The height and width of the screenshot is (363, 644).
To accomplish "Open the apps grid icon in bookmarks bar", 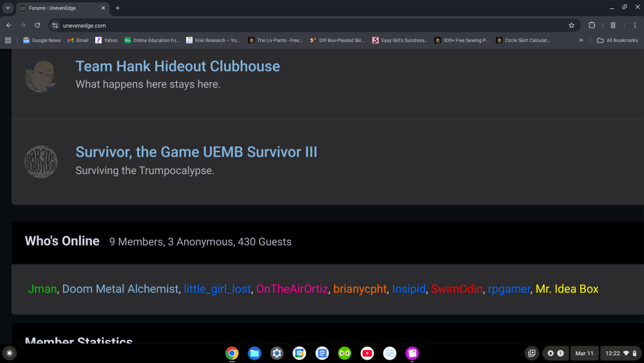I will click(8, 40).
